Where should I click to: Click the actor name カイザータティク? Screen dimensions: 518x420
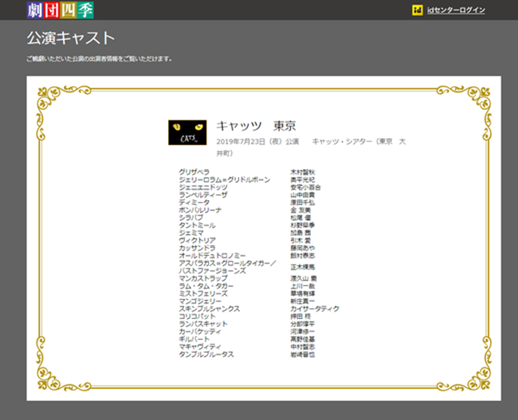click(x=315, y=308)
